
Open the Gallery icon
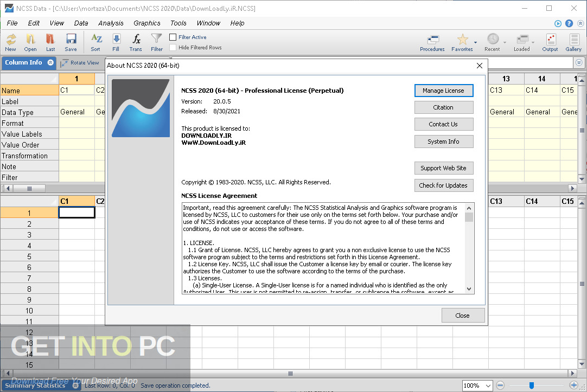click(x=573, y=43)
